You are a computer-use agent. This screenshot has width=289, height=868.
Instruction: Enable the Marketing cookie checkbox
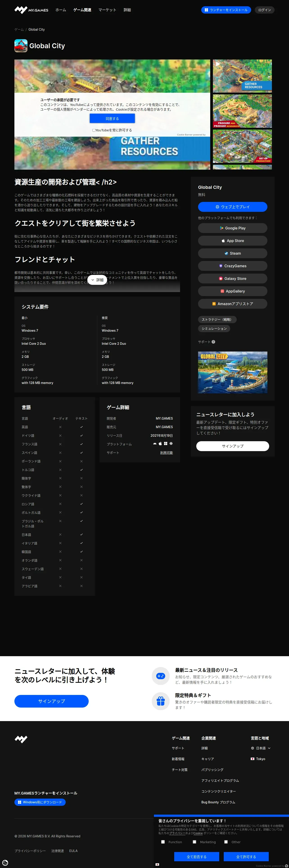click(x=194, y=842)
